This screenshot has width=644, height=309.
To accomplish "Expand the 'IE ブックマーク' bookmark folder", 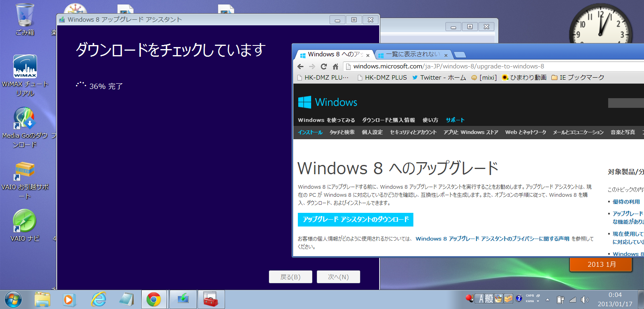I will pyautogui.click(x=578, y=78).
